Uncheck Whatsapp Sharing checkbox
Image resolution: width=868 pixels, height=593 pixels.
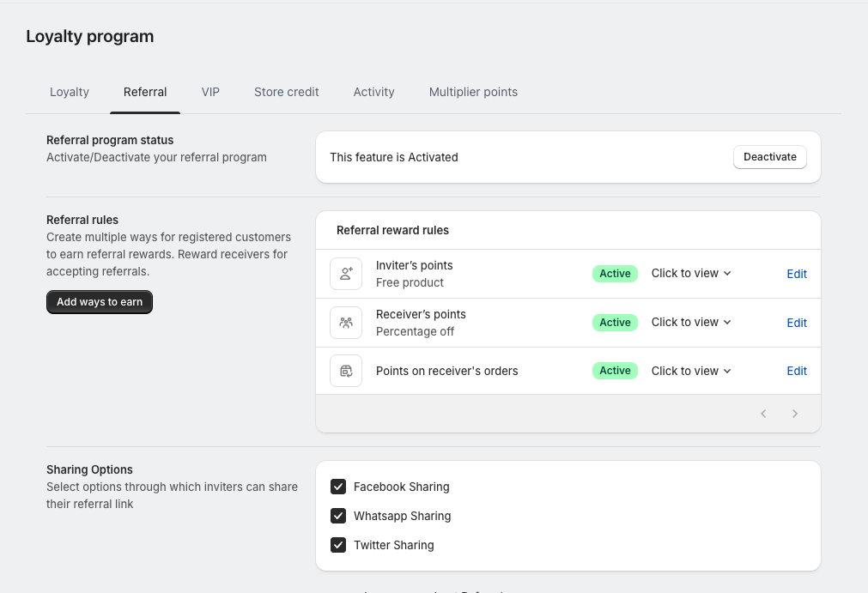pyautogui.click(x=338, y=516)
